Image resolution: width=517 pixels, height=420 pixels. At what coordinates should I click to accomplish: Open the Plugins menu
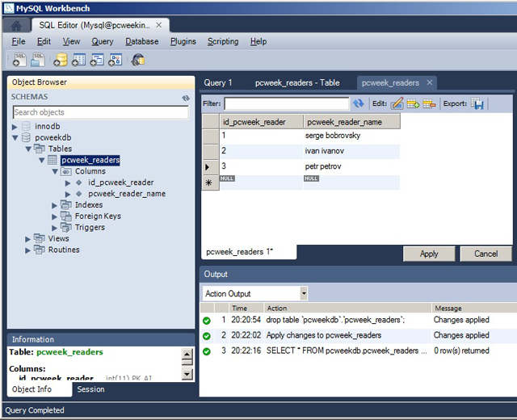point(183,41)
